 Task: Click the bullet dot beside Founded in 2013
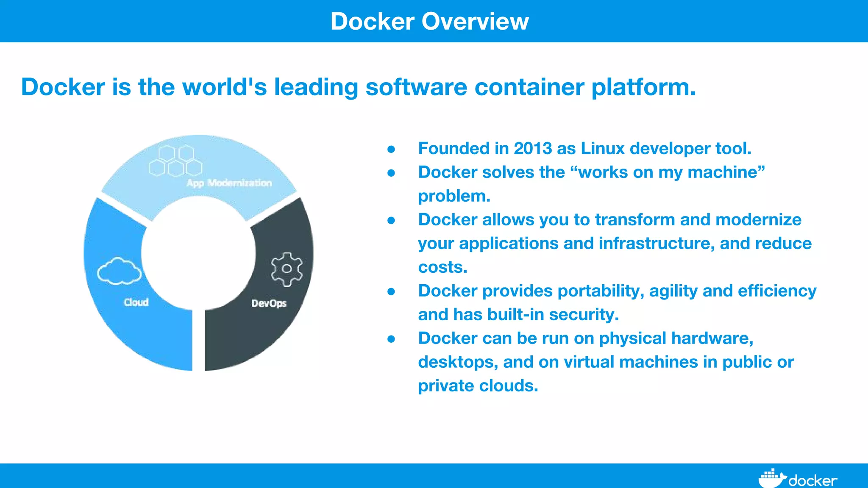click(391, 149)
